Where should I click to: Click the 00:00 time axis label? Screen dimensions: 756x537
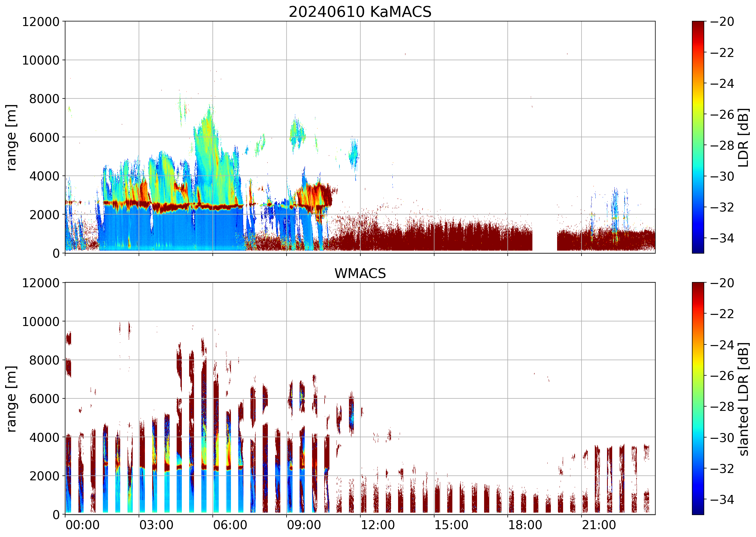coord(82,525)
